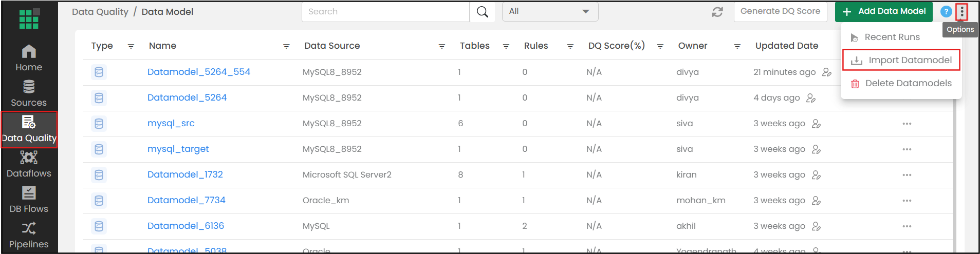Viewport: 980px width, 254px height.
Task: Open the Data Source column filter
Action: 441,46
